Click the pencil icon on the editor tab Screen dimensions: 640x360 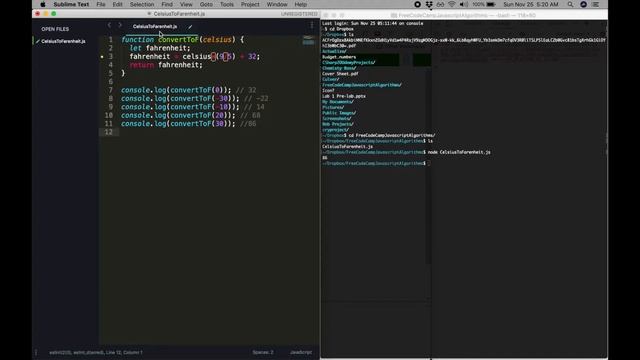pos(190,27)
